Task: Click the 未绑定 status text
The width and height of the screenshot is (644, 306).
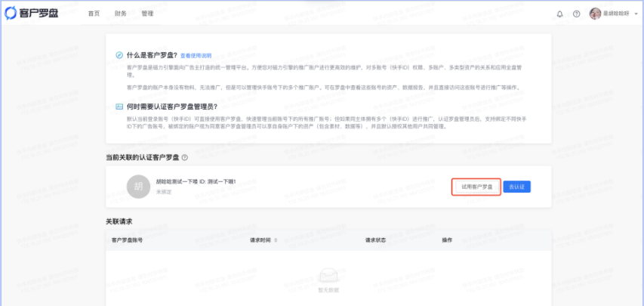Action: [x=164, y=192]
